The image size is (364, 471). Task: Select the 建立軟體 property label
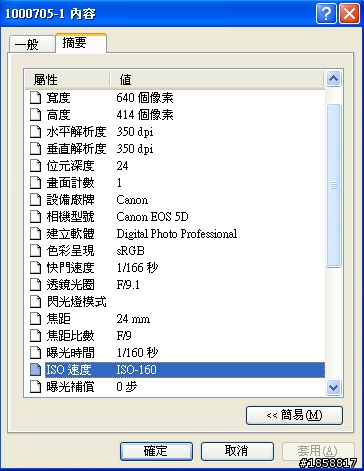click(70, 234)
